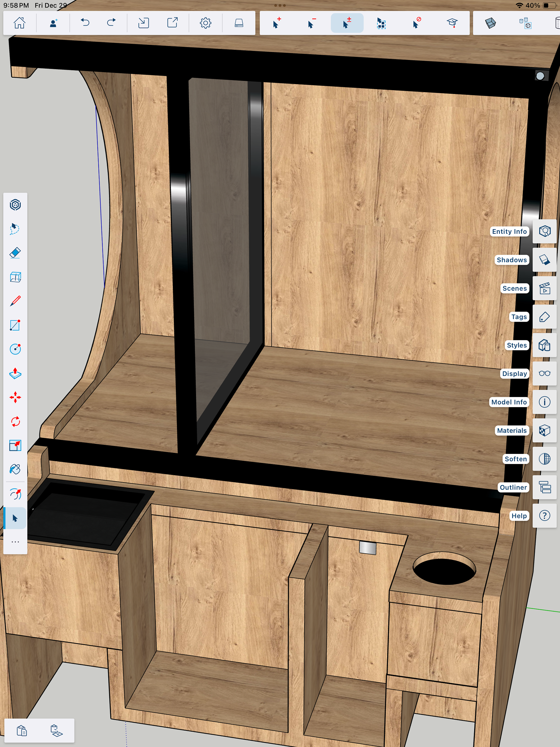Toggle add/subtract selection mode
560x747 pixels.
pyautogui.click(x=347, y=23)
